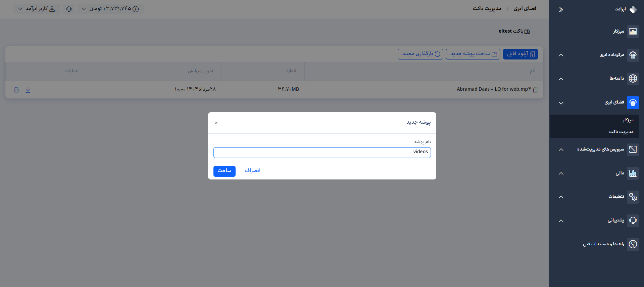Image resolution: width=644 pixels, height=287 pixels.
Task: Open راهنما و مستندات فنی help icon
Action: click(633, 244)
